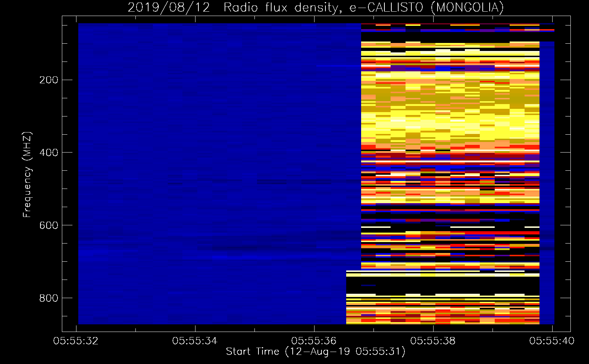Click the 'Start Time (12-Aug-19 05:55:31)' label
This screenshot has width=589, height=364.
tap(316, 352)
